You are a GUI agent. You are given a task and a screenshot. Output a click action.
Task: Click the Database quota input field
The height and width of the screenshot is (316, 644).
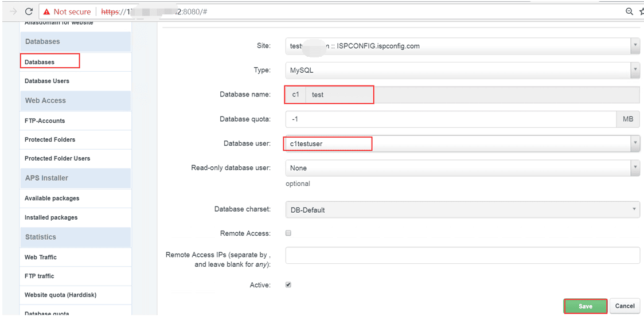tap(451, 119)
